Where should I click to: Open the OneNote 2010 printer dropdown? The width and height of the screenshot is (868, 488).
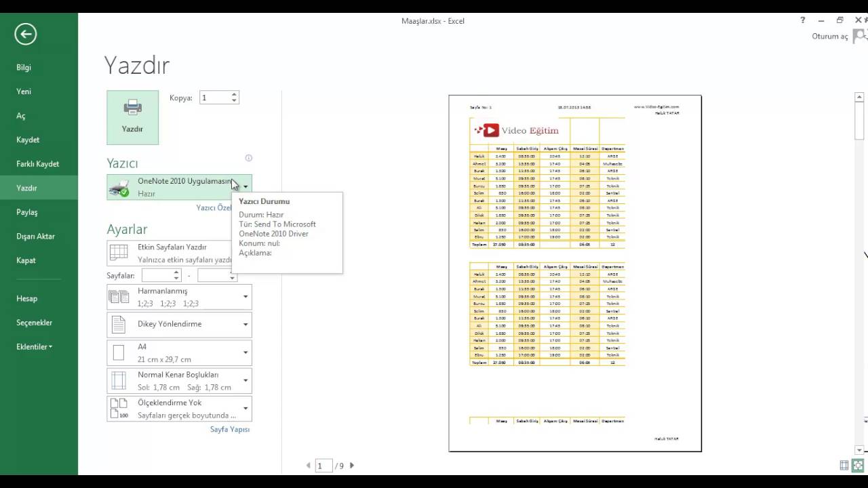[179, 187]
